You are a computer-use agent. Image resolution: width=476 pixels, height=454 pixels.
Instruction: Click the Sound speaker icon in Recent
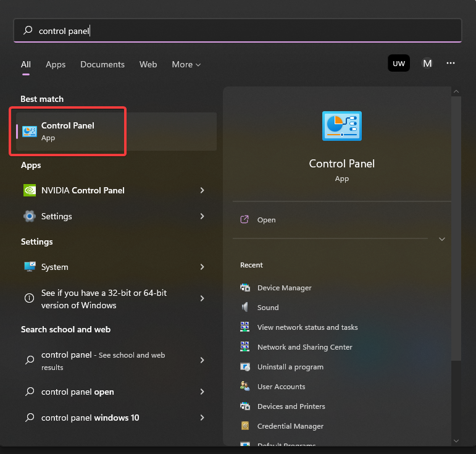pyautogui.click(x=244, y=308)
